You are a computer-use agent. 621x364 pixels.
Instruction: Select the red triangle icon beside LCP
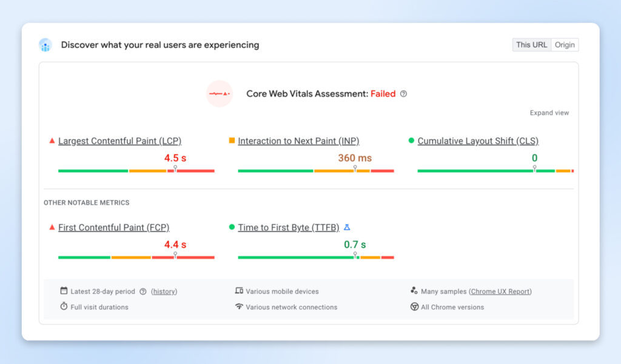52,141
